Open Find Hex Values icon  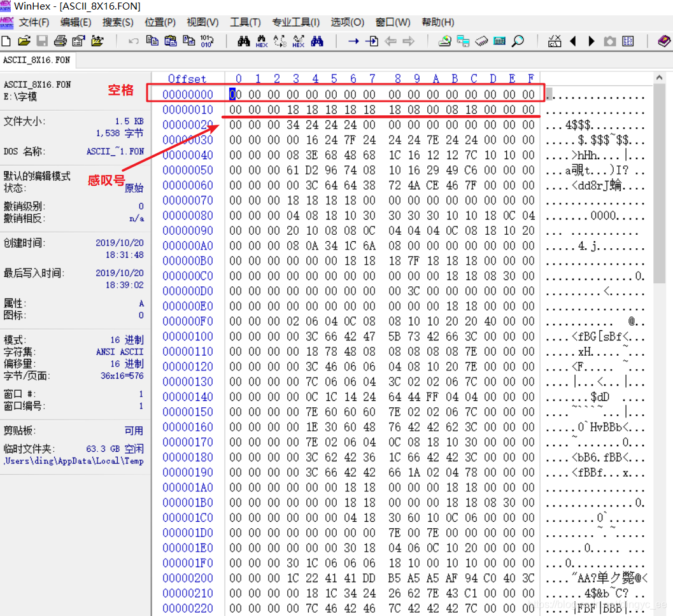[262, 41]
